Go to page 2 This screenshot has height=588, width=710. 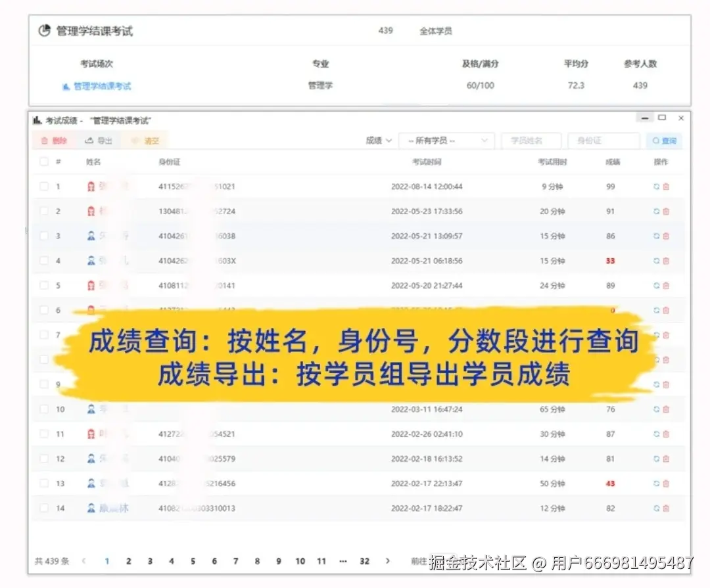coord(129,561)
